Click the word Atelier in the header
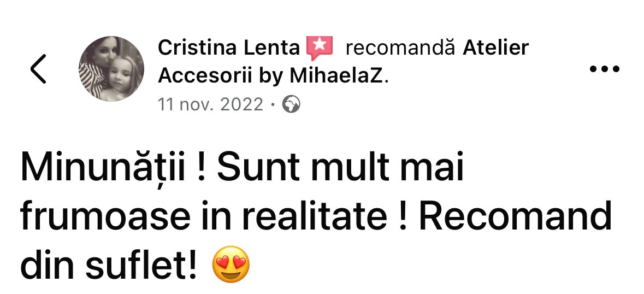This screenshot has height=294, width=644. 496,48
